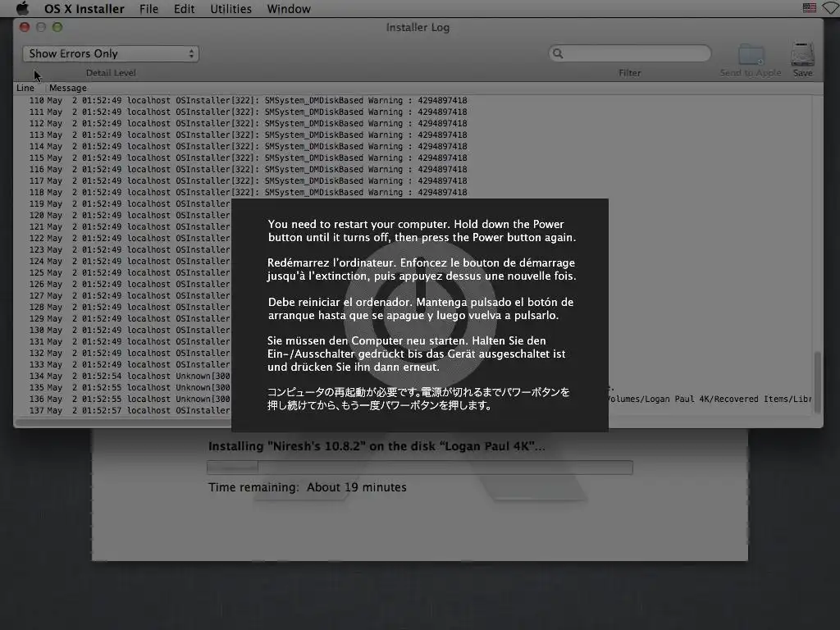Open the Show Errors Only detail dropdown
840x630 pixels.
pyautogui.click(x=111, y=53)
